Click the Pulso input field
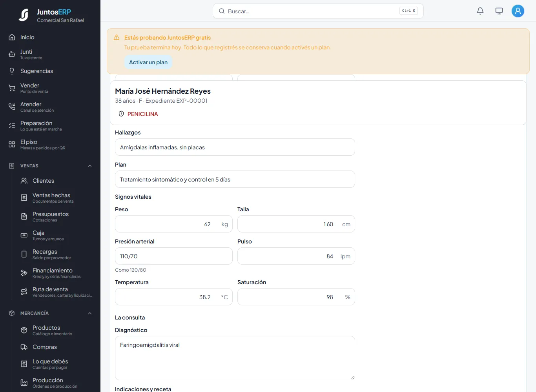Screen dimensions: 536x392 point(296,256)
